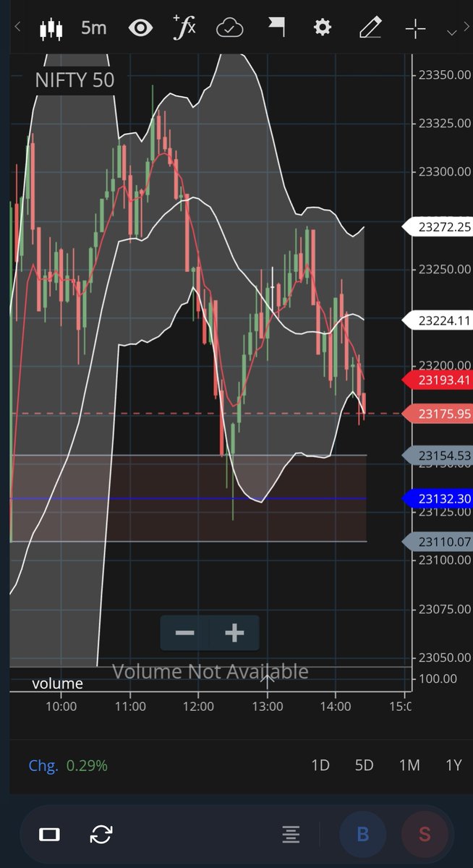Click the flag icon in toolbar

click(x=276, y=28)
